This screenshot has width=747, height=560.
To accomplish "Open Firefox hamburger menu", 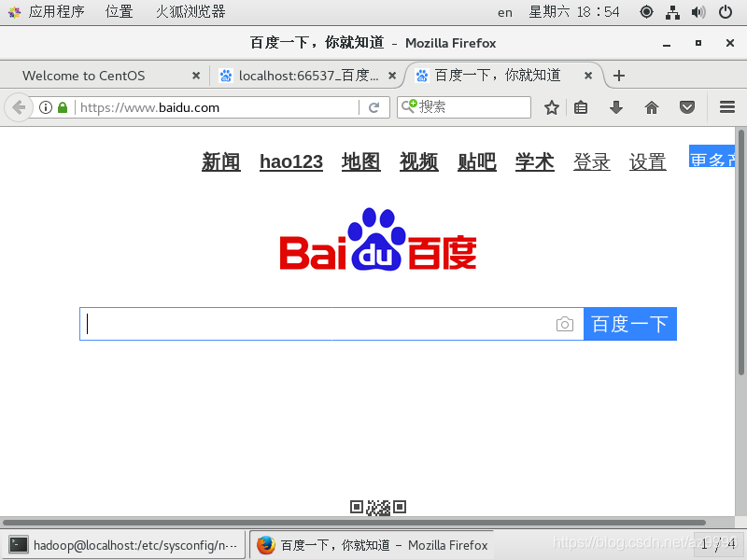I will tap(727, 107).
